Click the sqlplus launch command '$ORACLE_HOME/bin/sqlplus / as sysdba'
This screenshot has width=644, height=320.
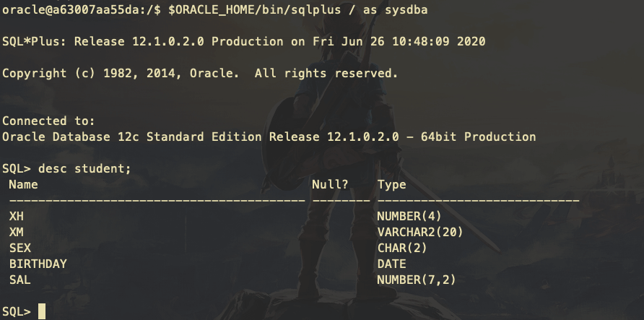coord(297,10)
